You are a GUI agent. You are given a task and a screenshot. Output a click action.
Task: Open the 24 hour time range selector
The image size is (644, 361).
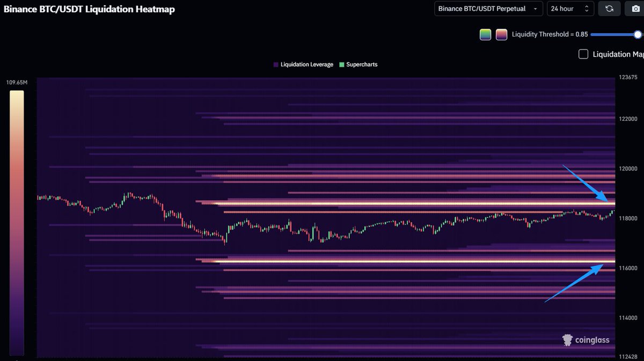[570, 9]
